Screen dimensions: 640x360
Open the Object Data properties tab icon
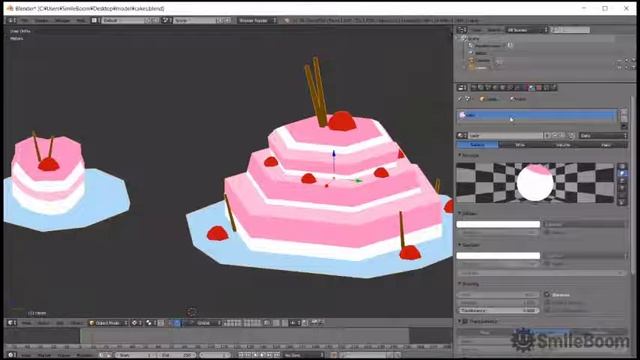525,87
